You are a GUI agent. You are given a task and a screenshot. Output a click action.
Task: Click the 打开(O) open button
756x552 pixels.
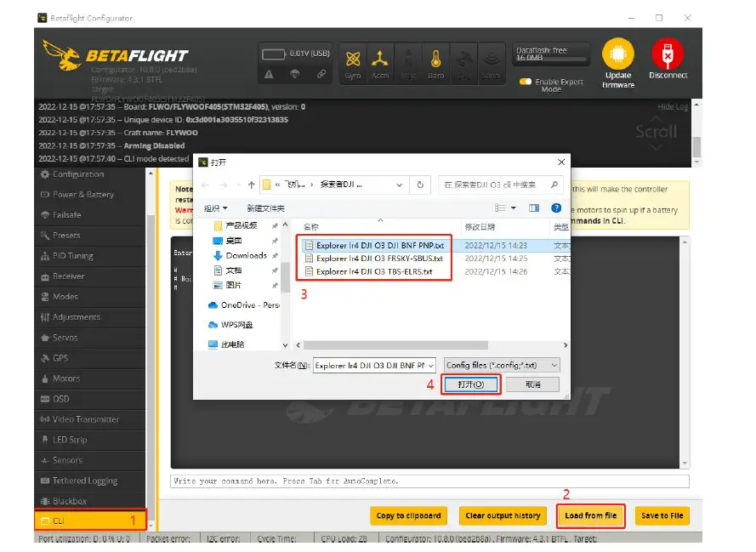(470, 384)
